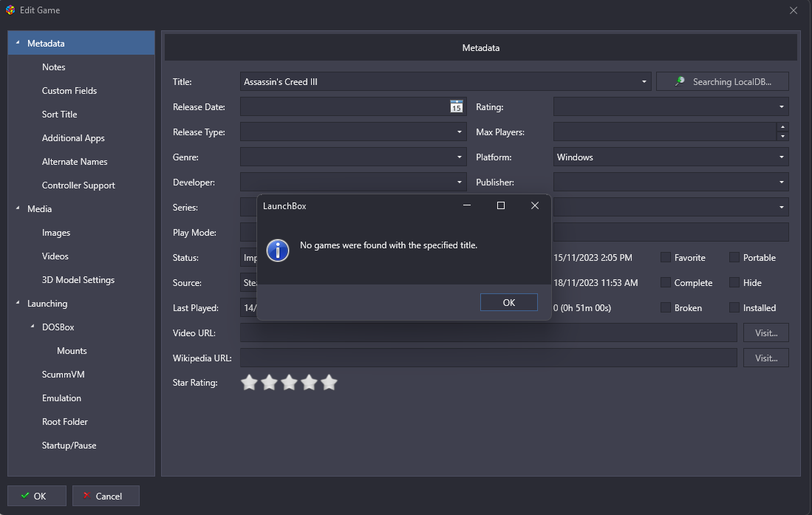Minimize the LaunchBox message dialog

click(467, 205)
